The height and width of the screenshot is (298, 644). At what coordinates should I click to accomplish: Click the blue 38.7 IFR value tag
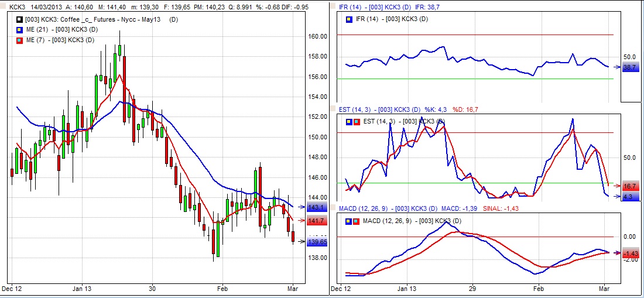point(630,68)
